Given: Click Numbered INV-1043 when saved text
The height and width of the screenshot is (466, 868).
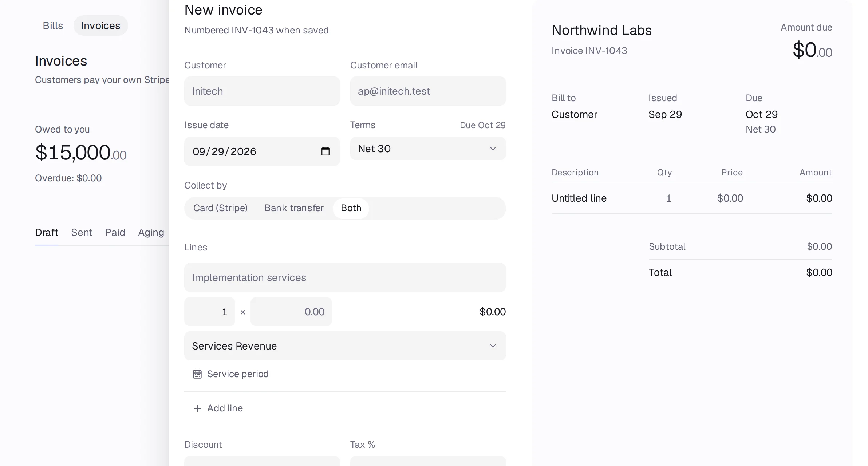Looking at the screenshot, I should (256, 30).
